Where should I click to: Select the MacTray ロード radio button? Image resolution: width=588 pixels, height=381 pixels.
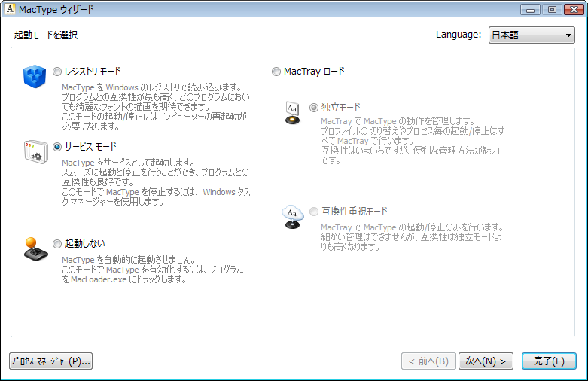point(276,72)
